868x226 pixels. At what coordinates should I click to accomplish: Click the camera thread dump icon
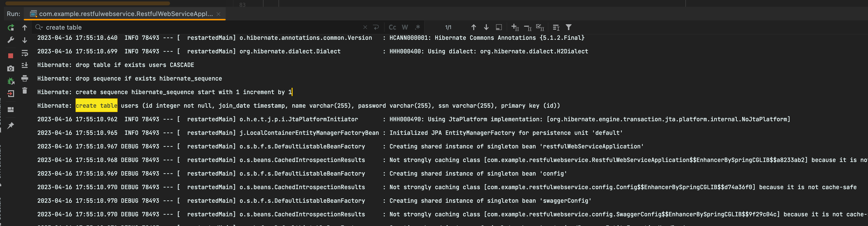11,68
